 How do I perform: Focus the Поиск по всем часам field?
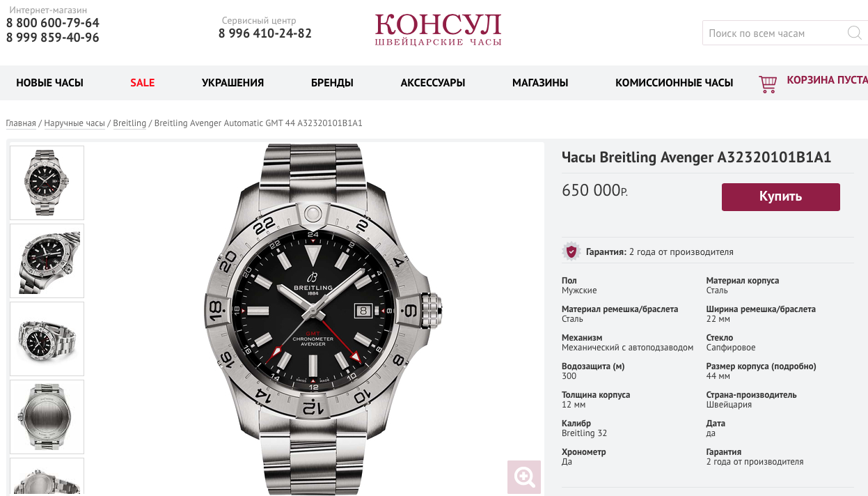[x=774, y=33]
